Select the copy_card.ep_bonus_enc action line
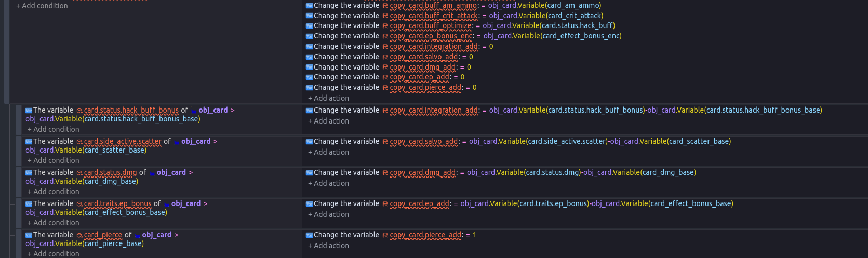The height and width of the screenshot is (258, 868). coord(463,36)
